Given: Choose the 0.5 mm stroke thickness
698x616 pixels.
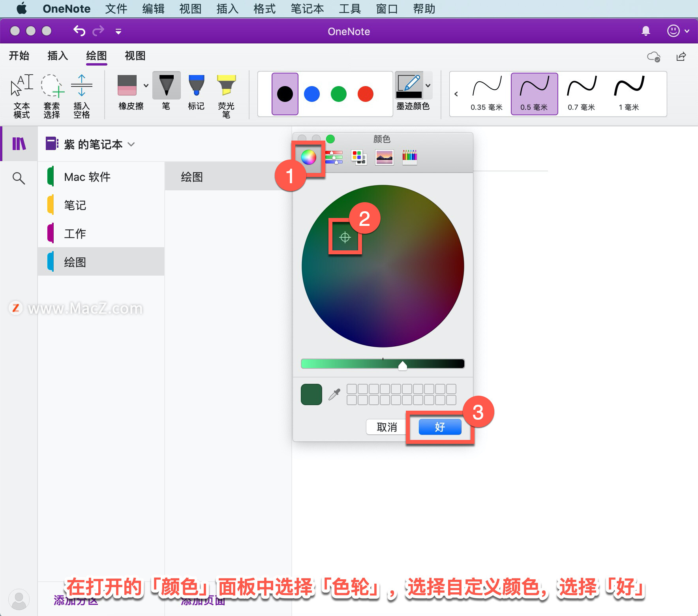Looking at the screenshot, I should [534, 94].
